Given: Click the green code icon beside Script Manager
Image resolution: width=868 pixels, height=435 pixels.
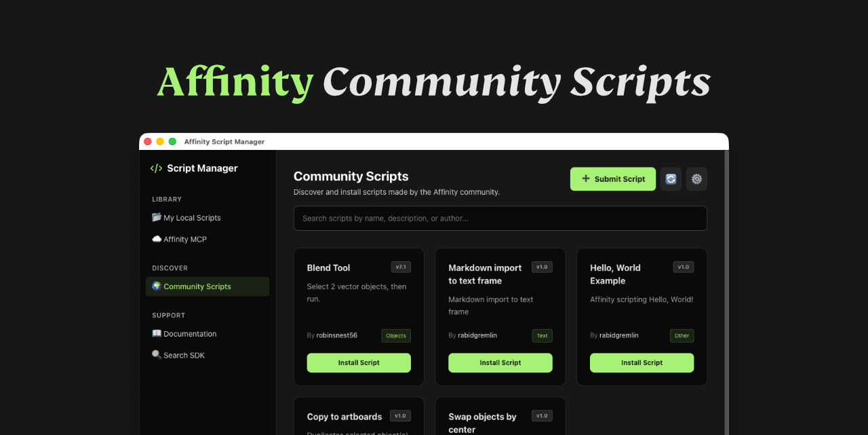Looking at the screenshot, I should [x=156, y=168].
